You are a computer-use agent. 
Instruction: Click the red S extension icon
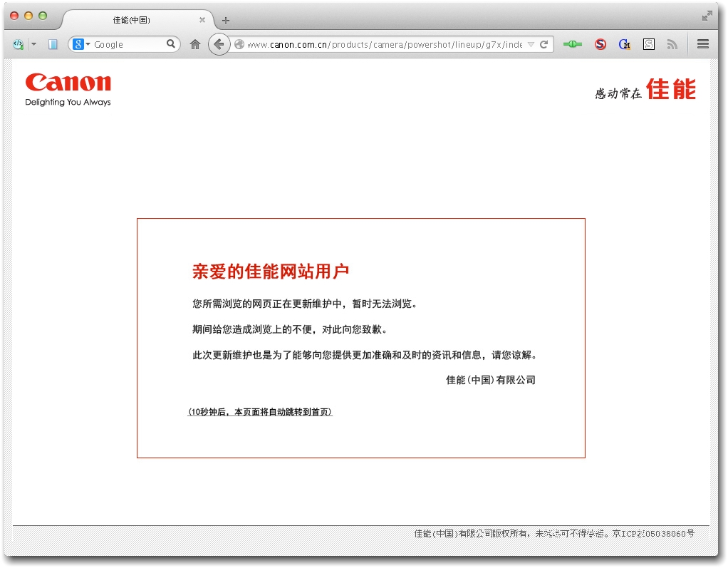[x=600, y=44]
